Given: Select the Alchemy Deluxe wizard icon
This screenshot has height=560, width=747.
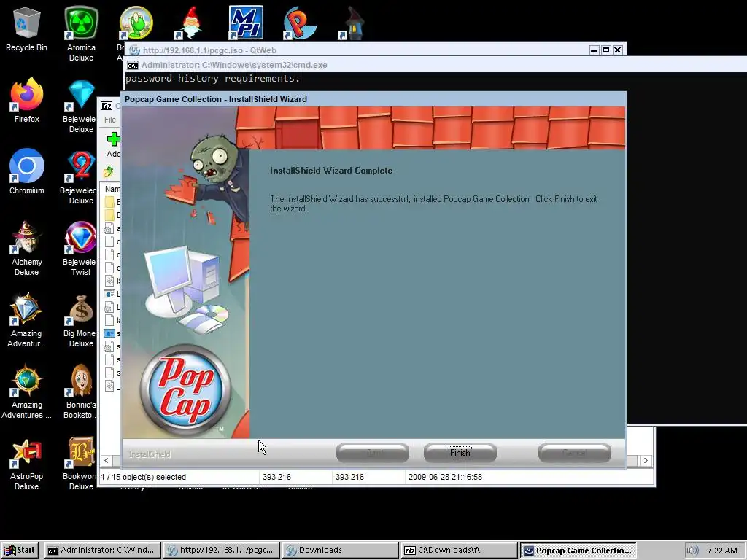Looking at the screenshot, I should 27,249.
